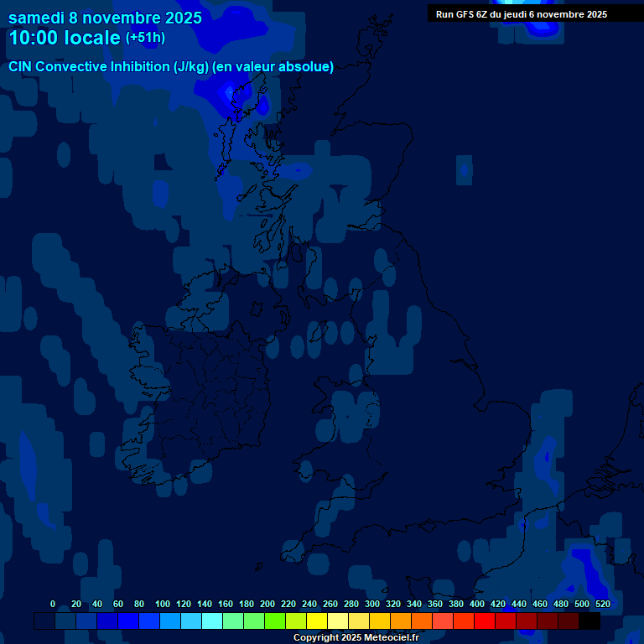This screenshot has width=644, height=644.
Task: Click the black swatch at the legend's end
Action: point(589,621)
